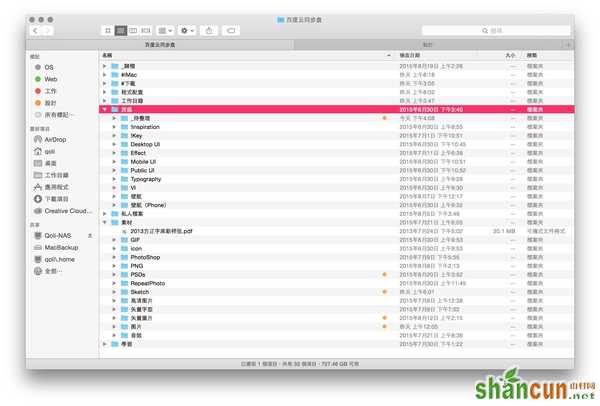Viewport: 600px width, 406px height.
Task: Go back with the back arrow
Action: click(x=36, y=31)
